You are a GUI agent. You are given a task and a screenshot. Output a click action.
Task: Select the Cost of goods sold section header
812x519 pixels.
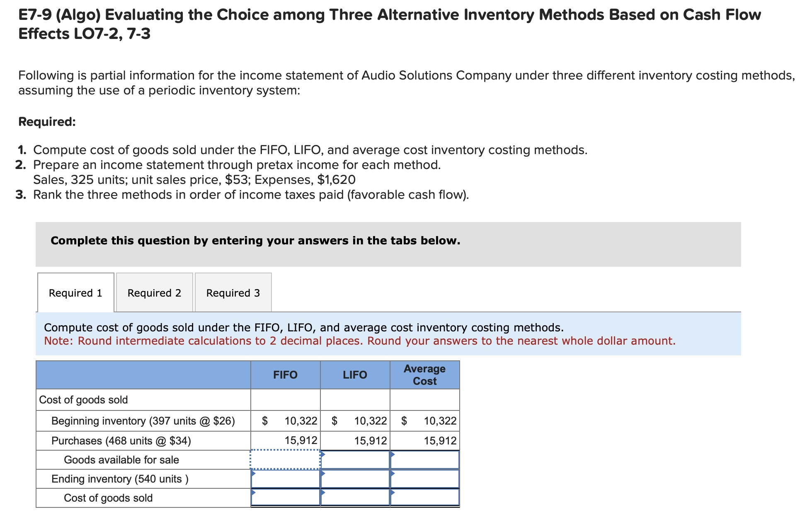click(x=83, y=400)
